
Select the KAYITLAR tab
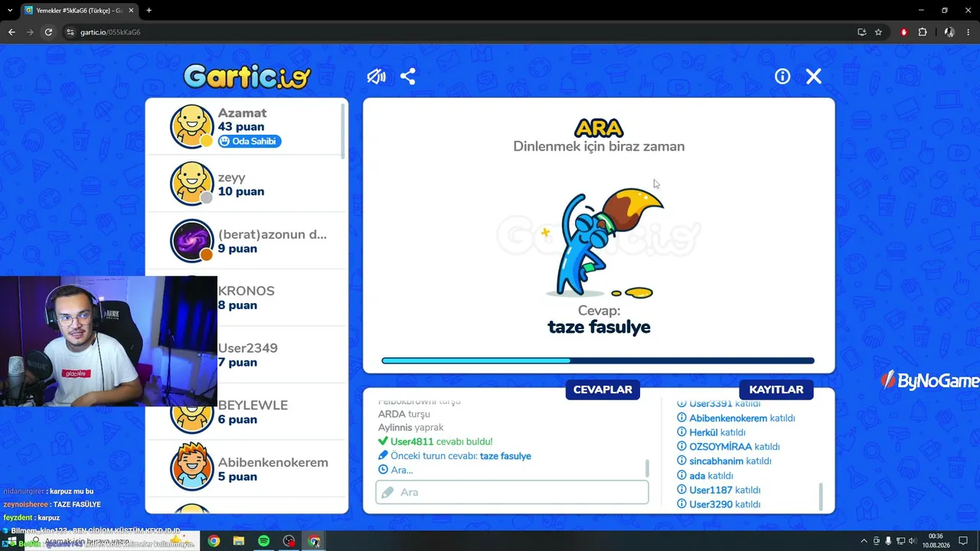point(776,390)
